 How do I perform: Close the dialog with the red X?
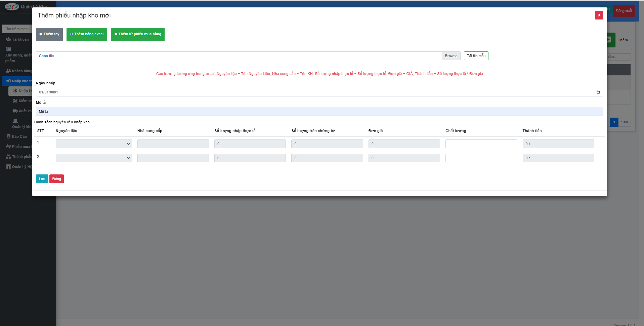pyautogui.click(x=599, y=15)
